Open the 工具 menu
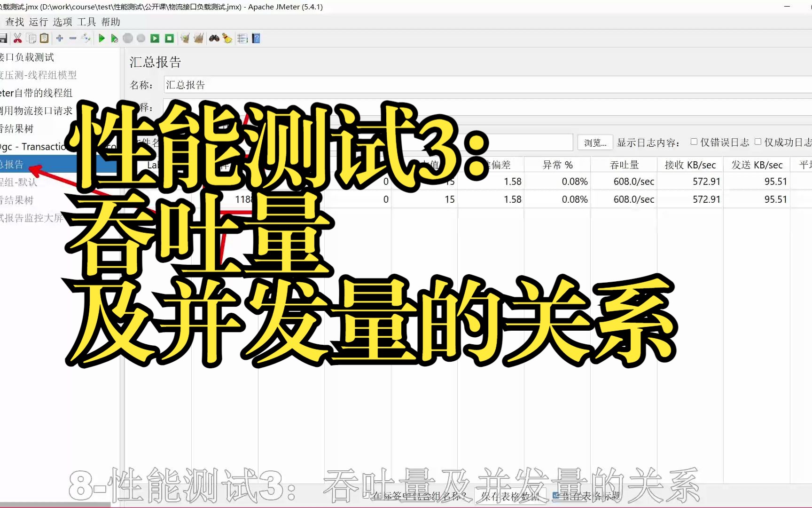 tap(86, 22)
